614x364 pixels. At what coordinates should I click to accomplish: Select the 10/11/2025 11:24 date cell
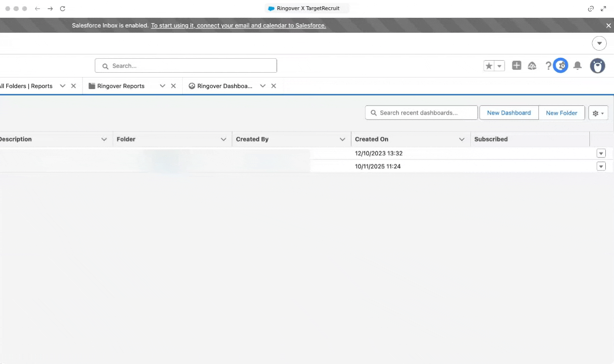pyautogui.click(x=378, y=167)
